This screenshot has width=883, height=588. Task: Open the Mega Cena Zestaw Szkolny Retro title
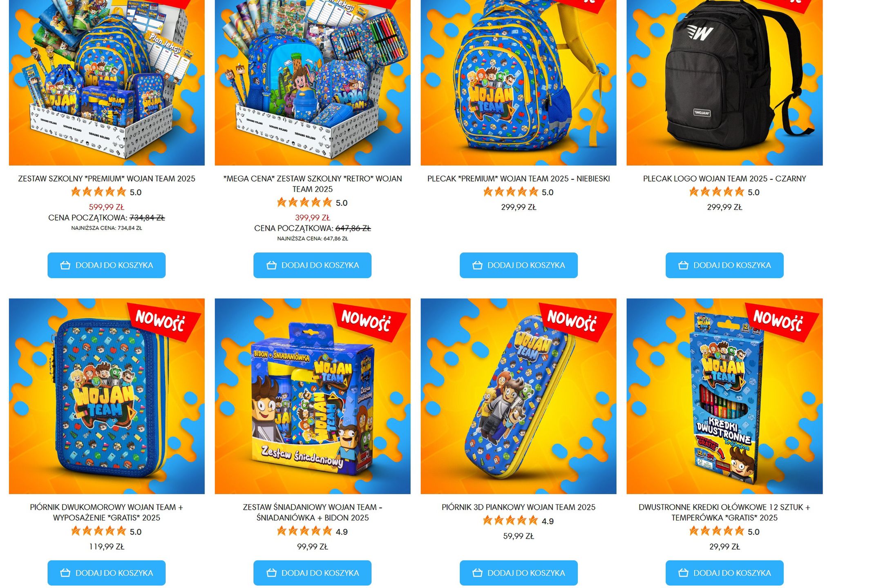[313, 184]
